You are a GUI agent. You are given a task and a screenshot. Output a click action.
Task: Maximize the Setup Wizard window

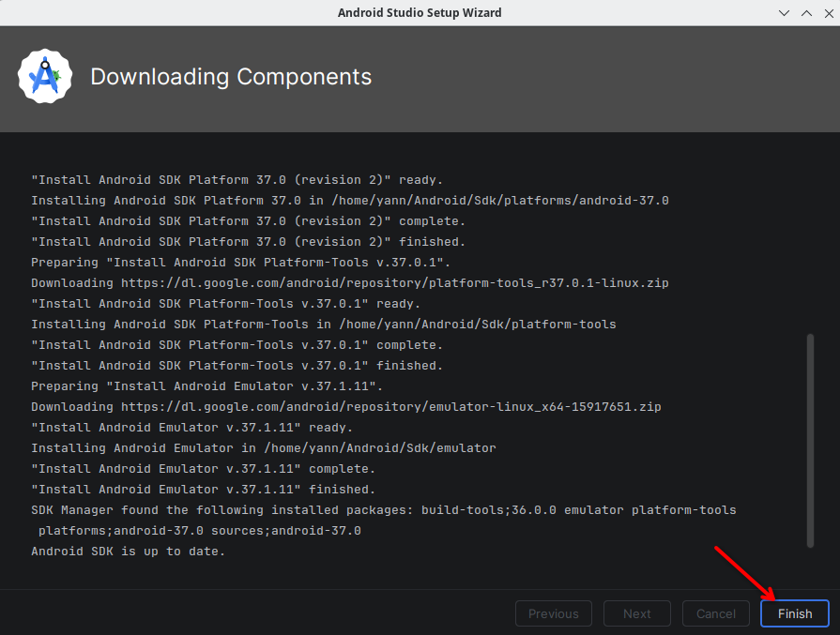[x=806, y=13]
